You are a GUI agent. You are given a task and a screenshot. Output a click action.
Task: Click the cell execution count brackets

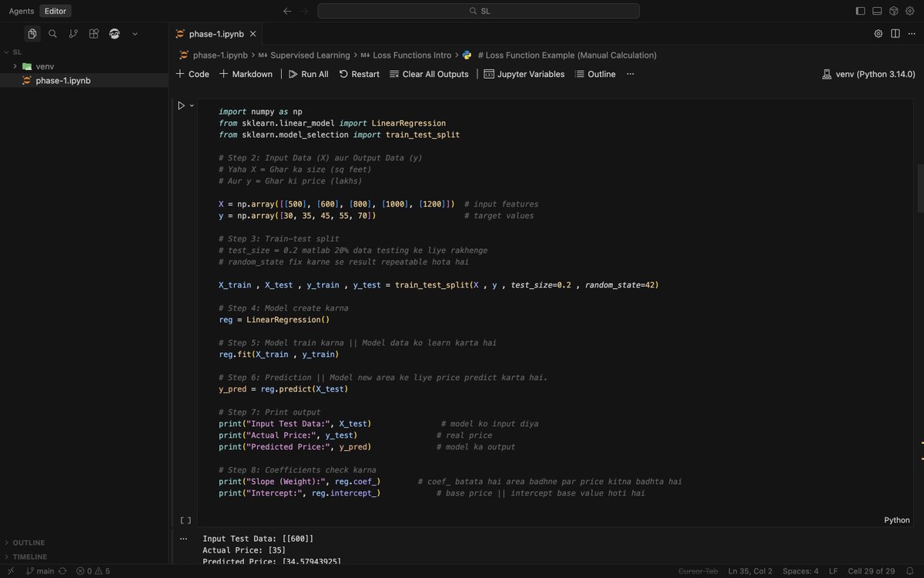185,520
